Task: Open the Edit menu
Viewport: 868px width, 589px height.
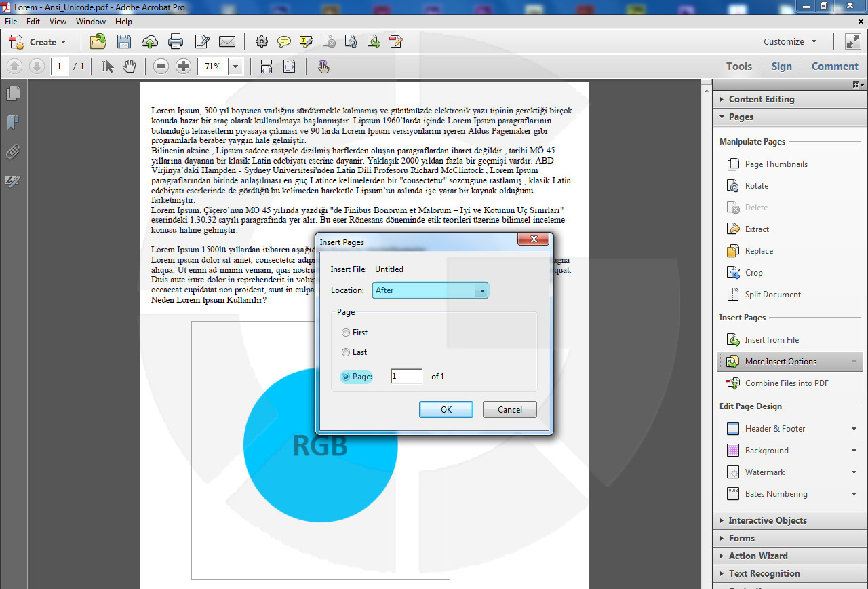Action: pos(33,22)
